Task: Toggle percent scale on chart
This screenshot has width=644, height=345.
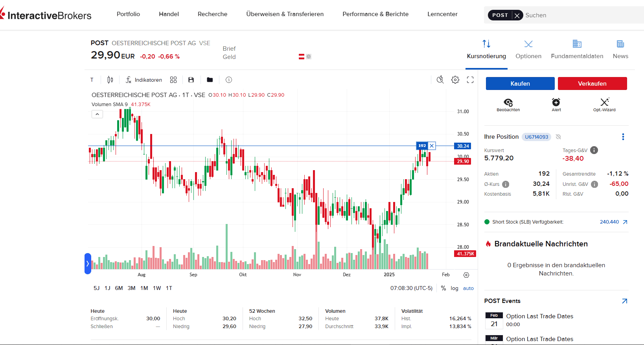Action: click(x=443, y=288)
